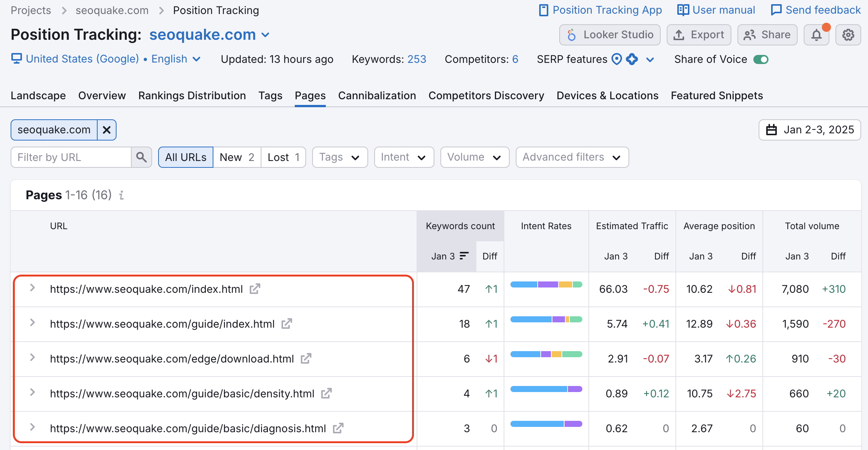This screenshot has height=450, width=868.
Task: Open the Volume filter dropdown
Action: [x=474, y=157]
